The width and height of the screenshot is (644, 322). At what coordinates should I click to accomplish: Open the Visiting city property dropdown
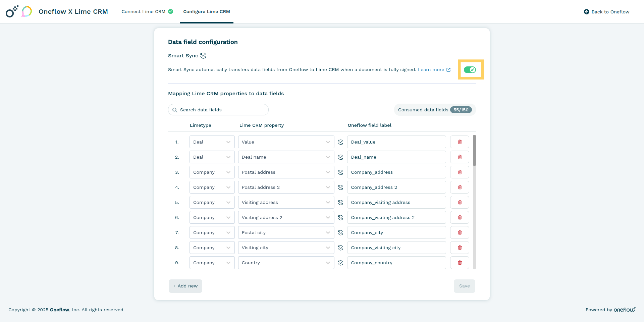pos(286,248)
